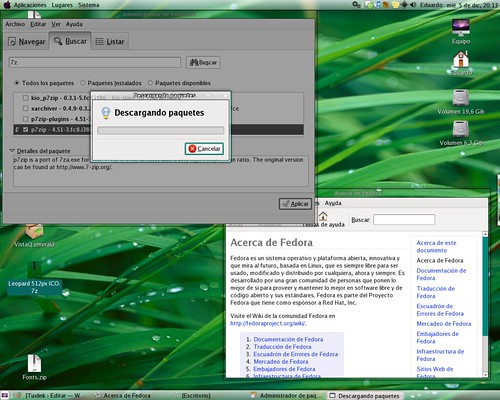This screenshot has height=400, width=500.
Task: Click the green update status tray icon
Action: pyautogui.click(x=369, y=5)
